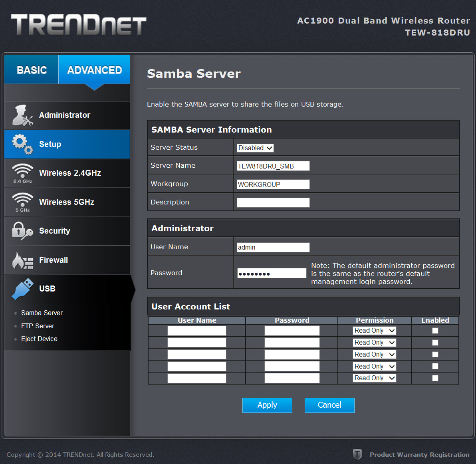Screen dimensions: 476x464
Task: Click the Server Name input field
Action: point(273,166)
